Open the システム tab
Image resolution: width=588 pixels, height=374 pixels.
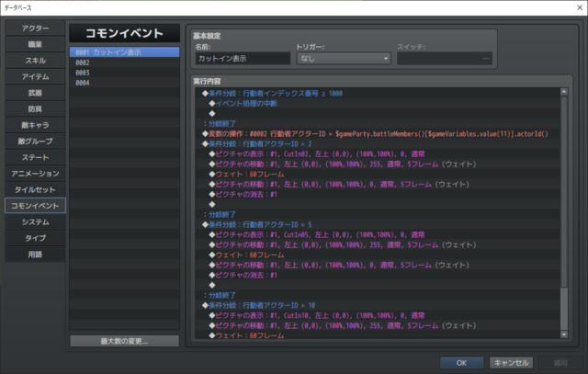[35, 221]
